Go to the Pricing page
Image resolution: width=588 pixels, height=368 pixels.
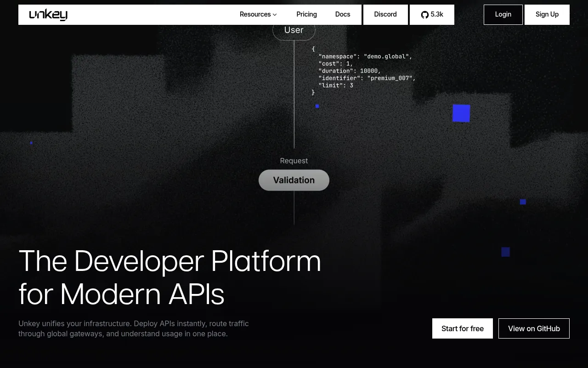[x=306, y=15]
